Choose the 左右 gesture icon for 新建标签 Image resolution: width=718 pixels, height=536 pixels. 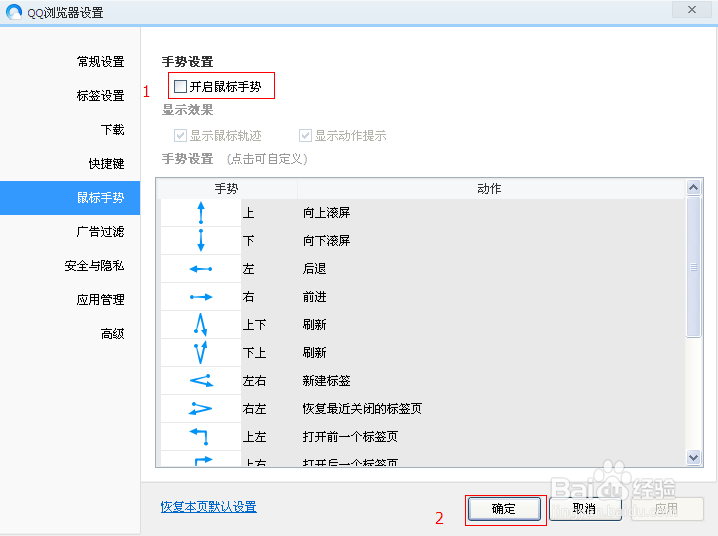pos(201,381)
